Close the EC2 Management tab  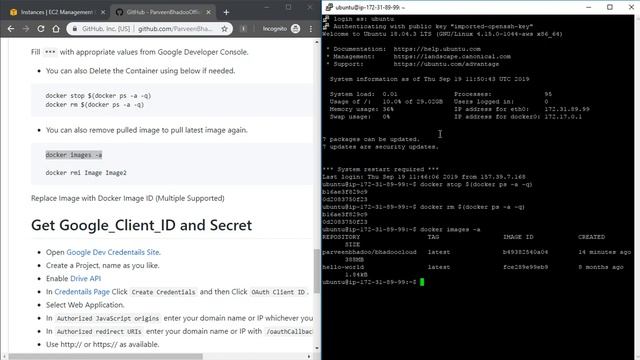coord(103,12)
